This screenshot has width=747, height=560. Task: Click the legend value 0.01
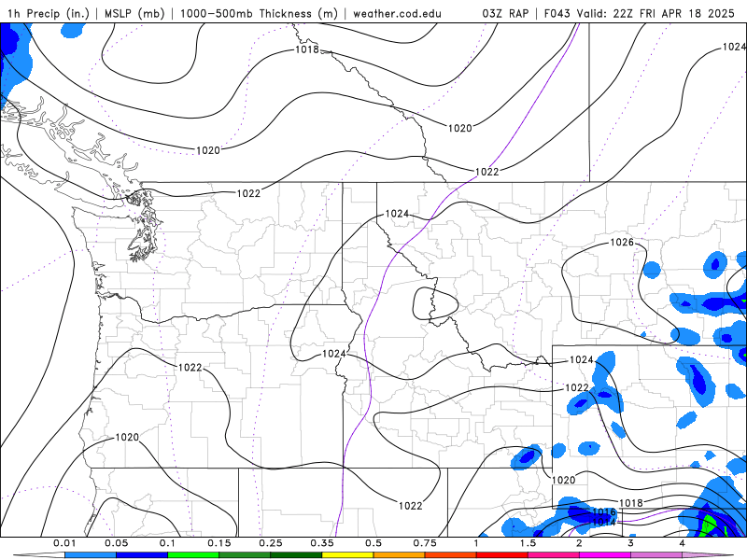tap(64, 543)
